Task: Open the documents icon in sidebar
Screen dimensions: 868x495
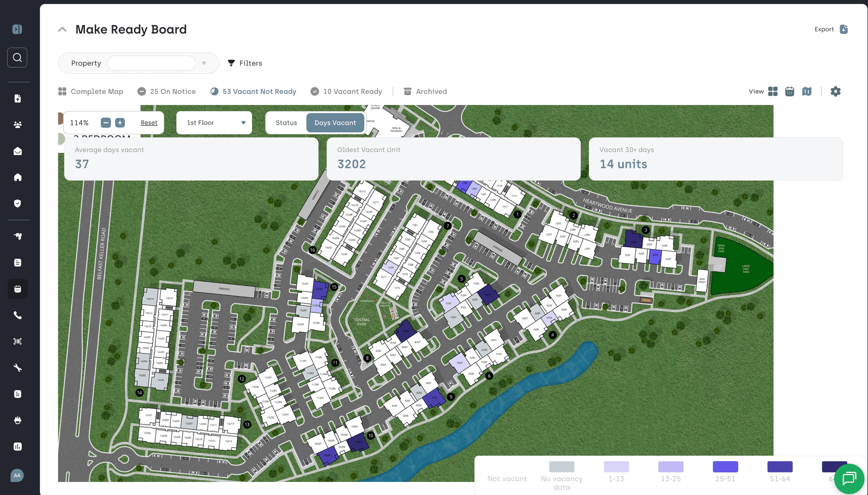Action: 18,99
